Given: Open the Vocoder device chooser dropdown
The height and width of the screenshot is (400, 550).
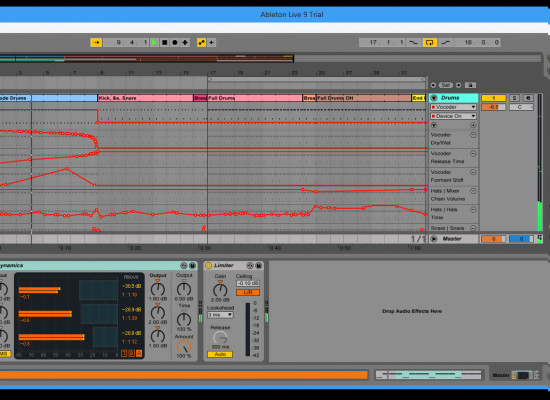Looking at the screenshot, I should pos(453,107).
